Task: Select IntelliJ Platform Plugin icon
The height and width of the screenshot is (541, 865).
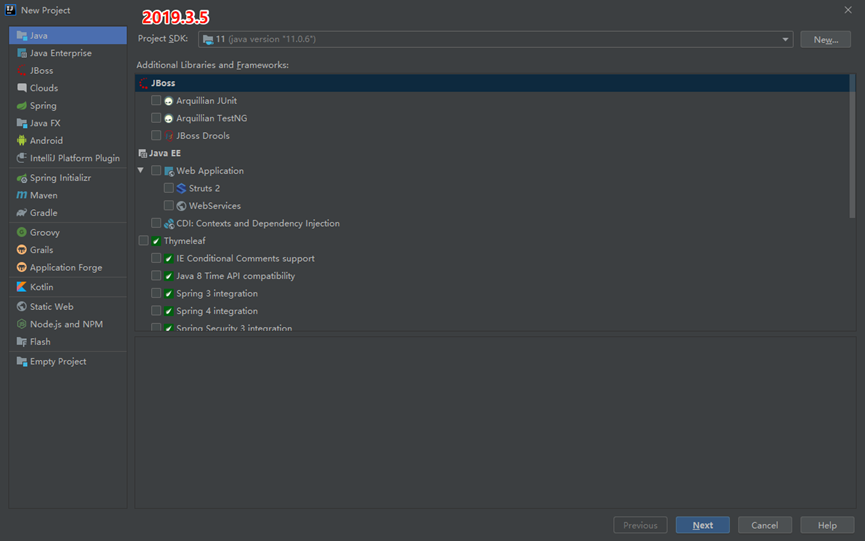Action: tap(22, 158)
